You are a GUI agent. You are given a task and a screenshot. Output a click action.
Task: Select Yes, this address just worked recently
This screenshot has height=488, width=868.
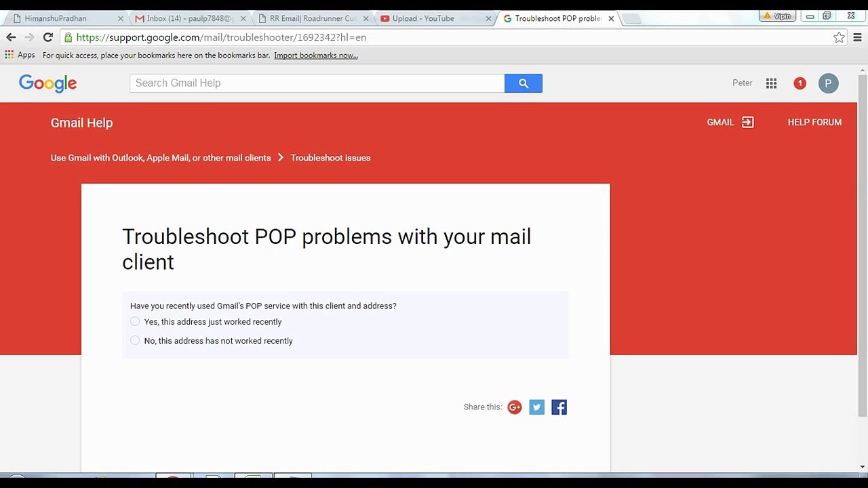point(135,322)
